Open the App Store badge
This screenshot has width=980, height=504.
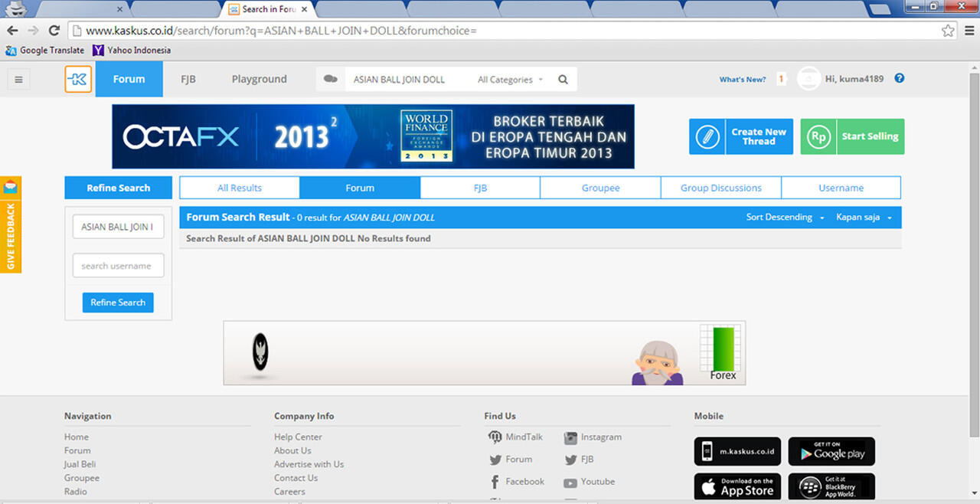point(737,486)
